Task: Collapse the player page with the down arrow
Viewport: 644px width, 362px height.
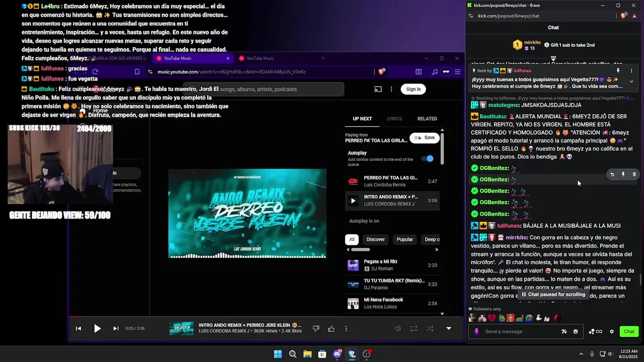Action: [x=449, y=328]
